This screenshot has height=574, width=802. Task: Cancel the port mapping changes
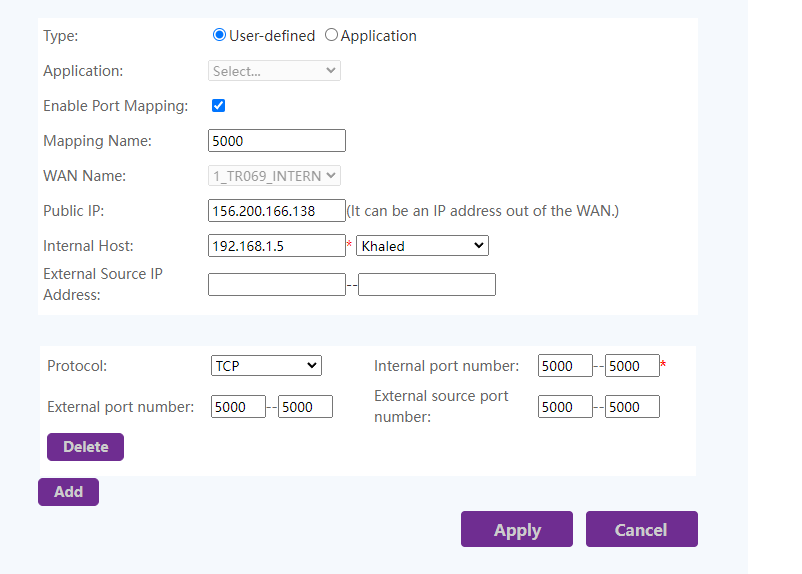tap(641, 529)
